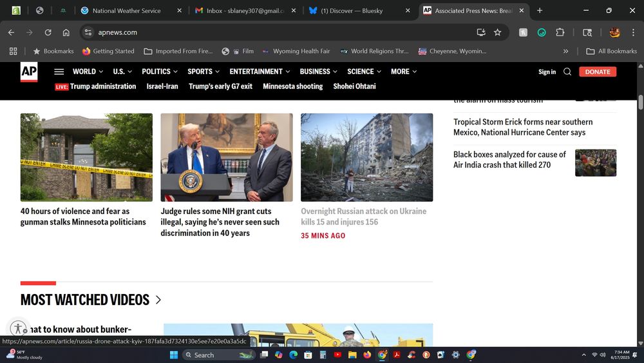The width and height of the screenshot is (644, 363).
Task: Reload the apnews.com page
Action: pos(48,32)
